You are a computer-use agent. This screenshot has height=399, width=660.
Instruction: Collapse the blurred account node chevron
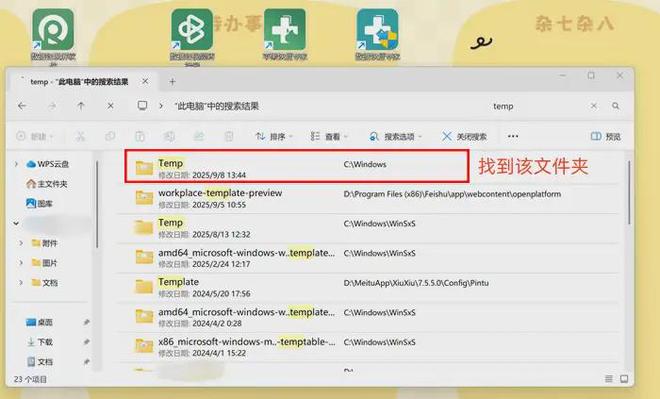[16, 223]
